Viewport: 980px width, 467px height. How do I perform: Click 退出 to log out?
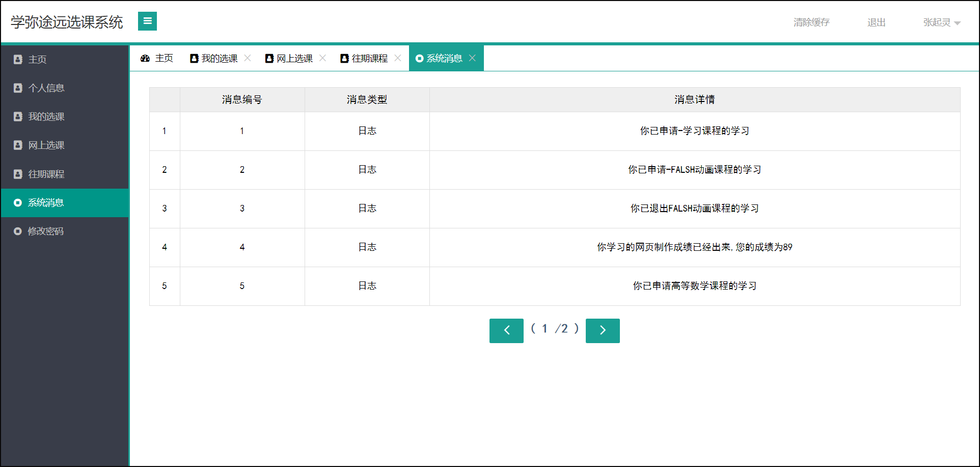tap(876, 22)
